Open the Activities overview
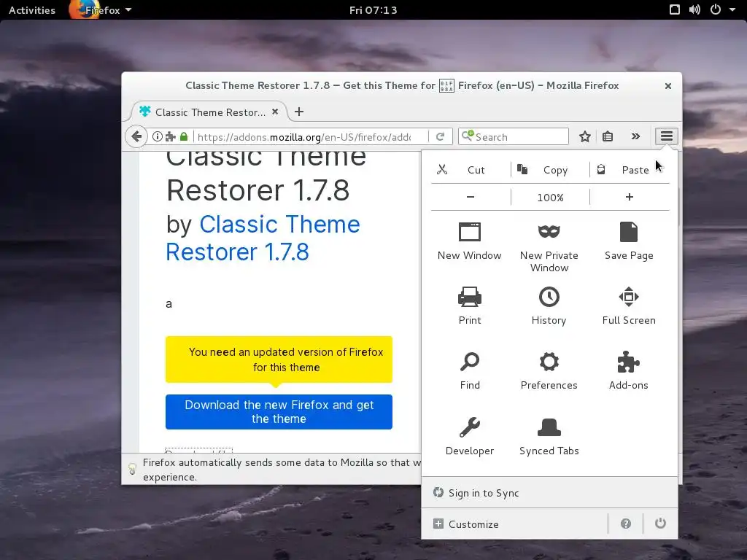The height and width of the screenshot is (560, 747). tap(32, 10)
